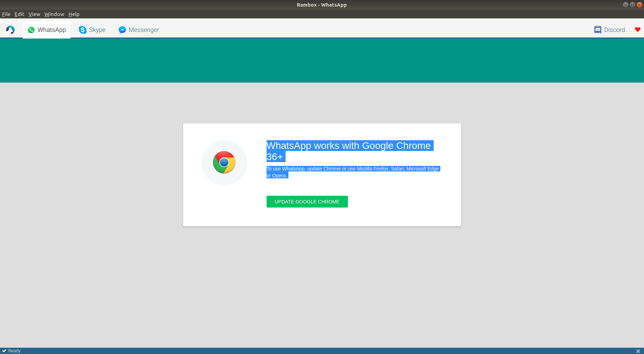This screenshot has height=354, width=644.
Task: Open the View menu
Action: [34, 14]
